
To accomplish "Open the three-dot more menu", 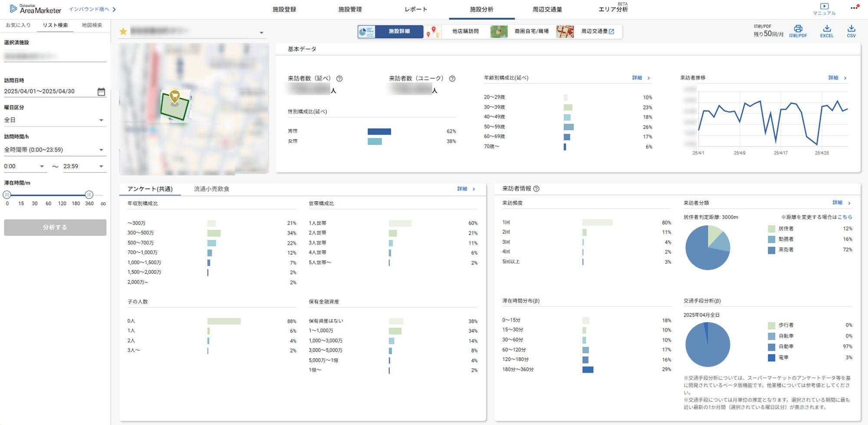I will pos(854,8).
